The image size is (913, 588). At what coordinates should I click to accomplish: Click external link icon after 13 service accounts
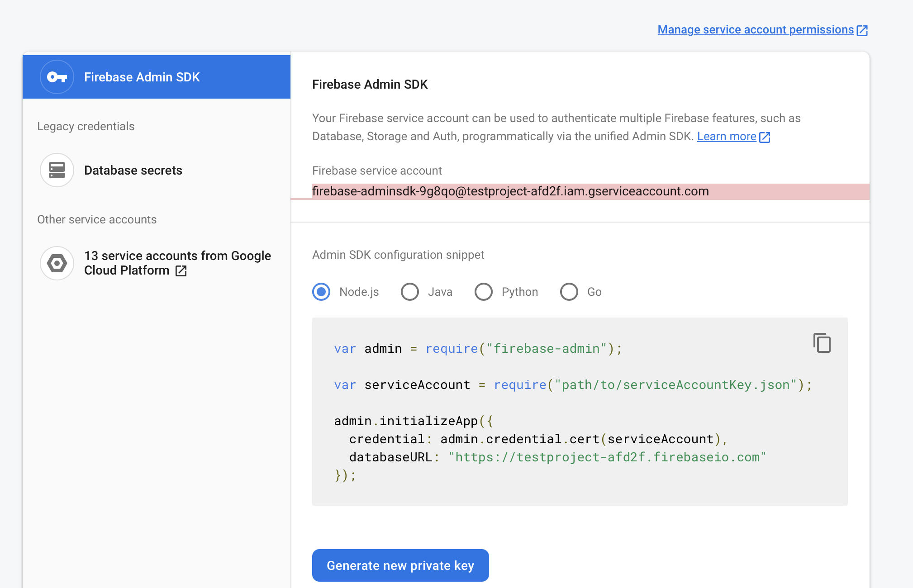coord(181,271)
